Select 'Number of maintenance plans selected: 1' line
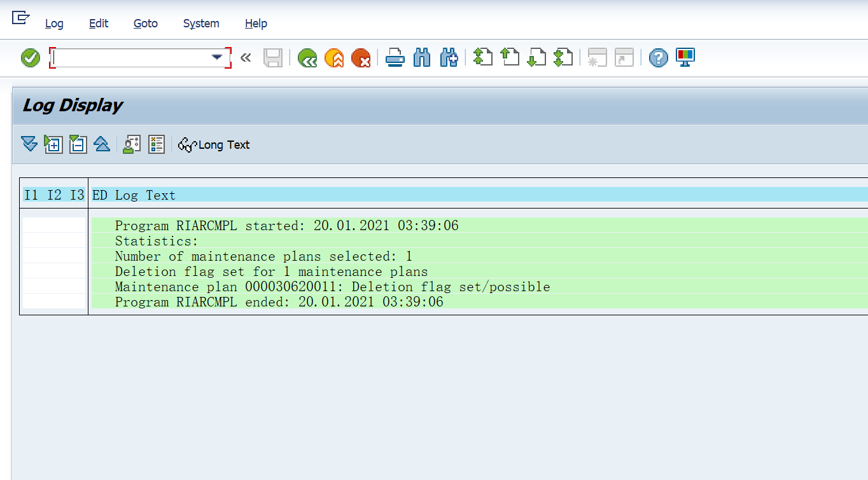Viewport: 868px width, 480px height. click(263, 256)
